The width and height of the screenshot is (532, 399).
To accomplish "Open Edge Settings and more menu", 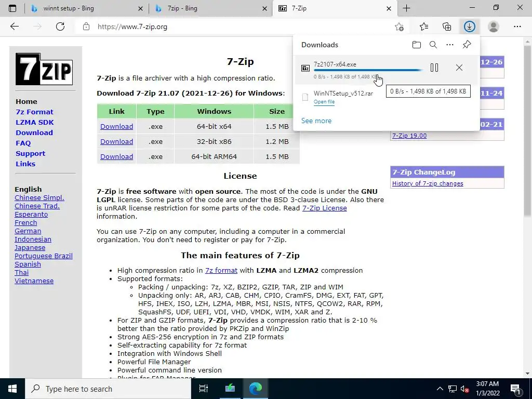I will 517,26.
